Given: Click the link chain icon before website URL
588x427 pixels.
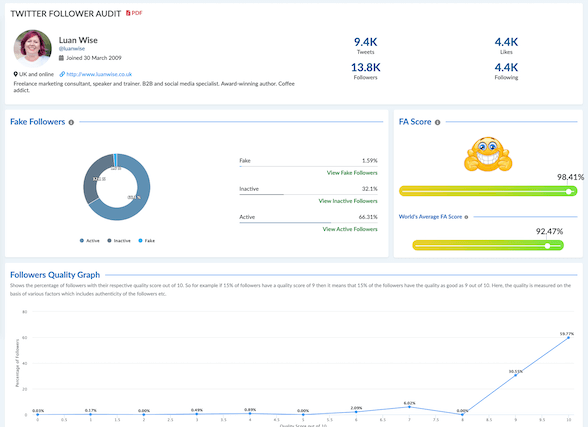Looking at the screenshot, I should [x=62, y=74].
